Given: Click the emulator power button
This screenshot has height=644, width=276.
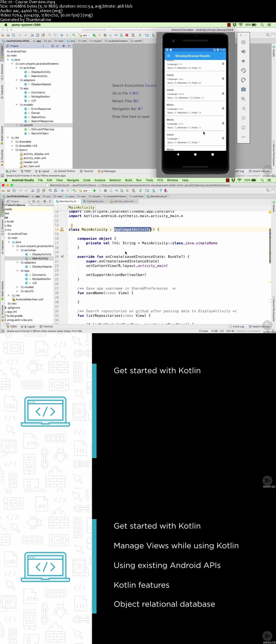Looking at the screenshot, I should (243, 42).
